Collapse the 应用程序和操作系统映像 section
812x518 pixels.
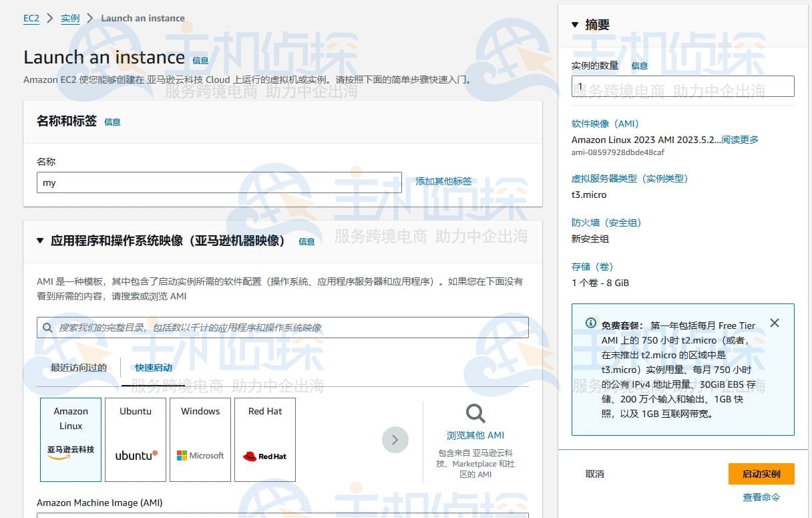39,242
